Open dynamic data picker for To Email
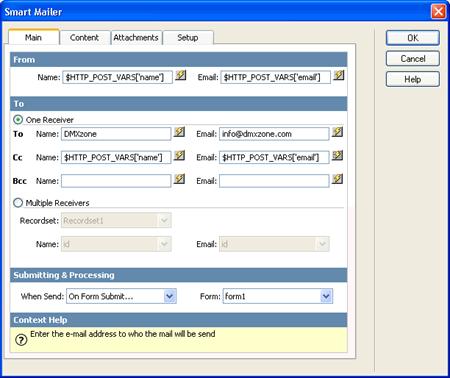This screenshot has height=378, width=450. [337, 132]
